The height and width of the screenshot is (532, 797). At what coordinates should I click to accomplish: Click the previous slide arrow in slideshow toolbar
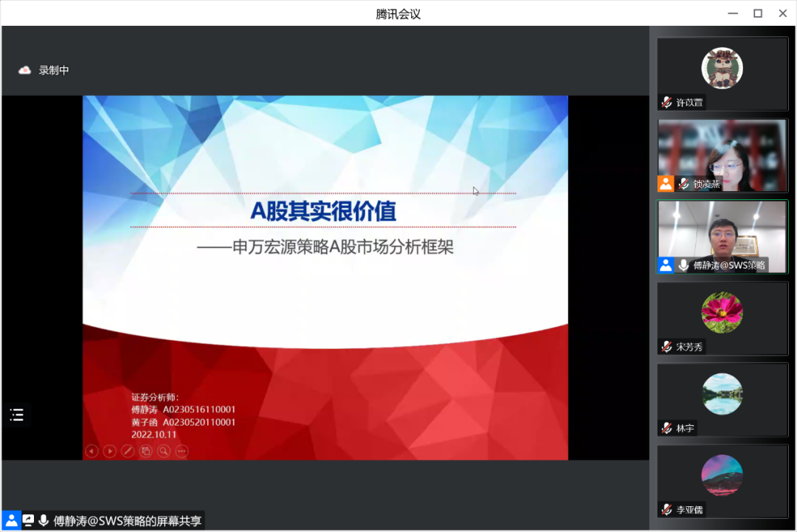pyautogui.click(x=92, y=451)
